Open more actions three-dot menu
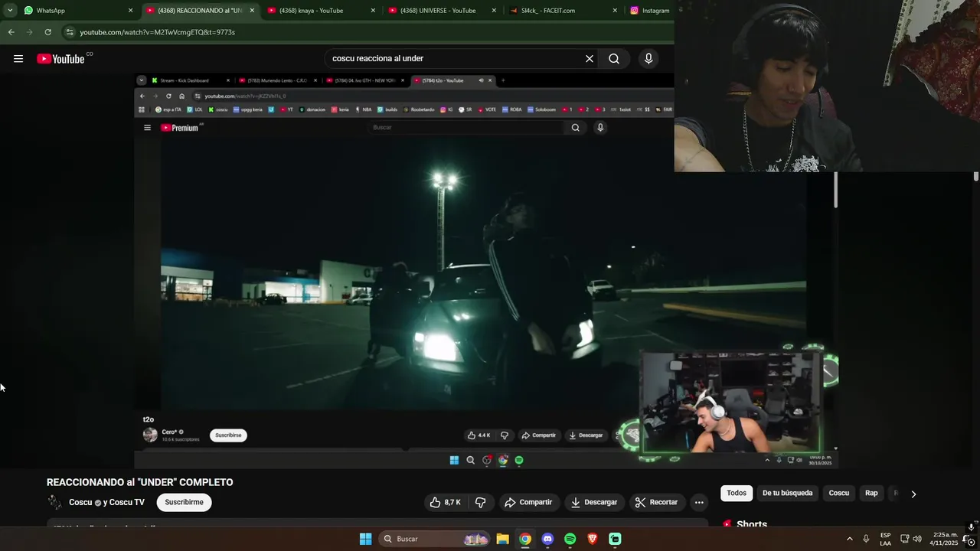The image size is (980, 551). tap(699, 502)
